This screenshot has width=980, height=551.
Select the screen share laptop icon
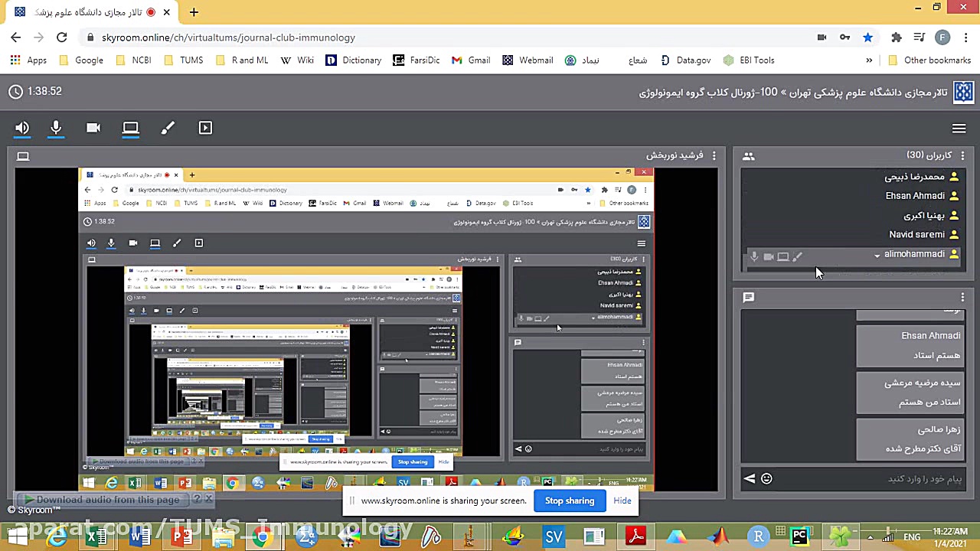click(x=130, y=128)
